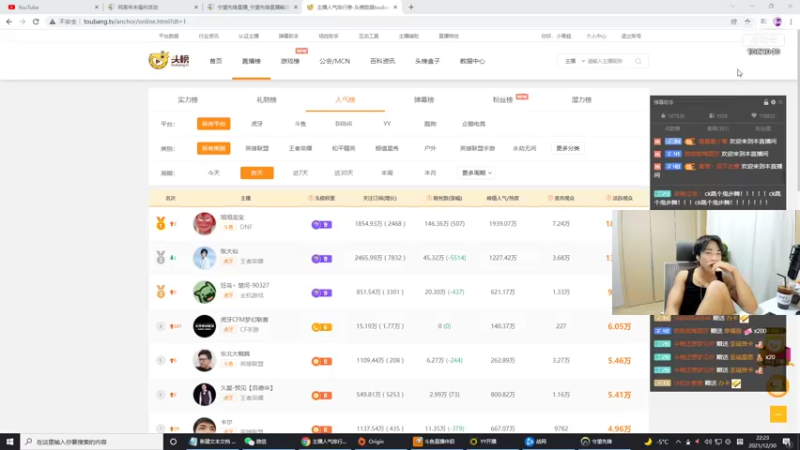Click the info icon beside 头榜权重 header
The height and width of the screenshot is (450, 800).
tap(310, 198)
